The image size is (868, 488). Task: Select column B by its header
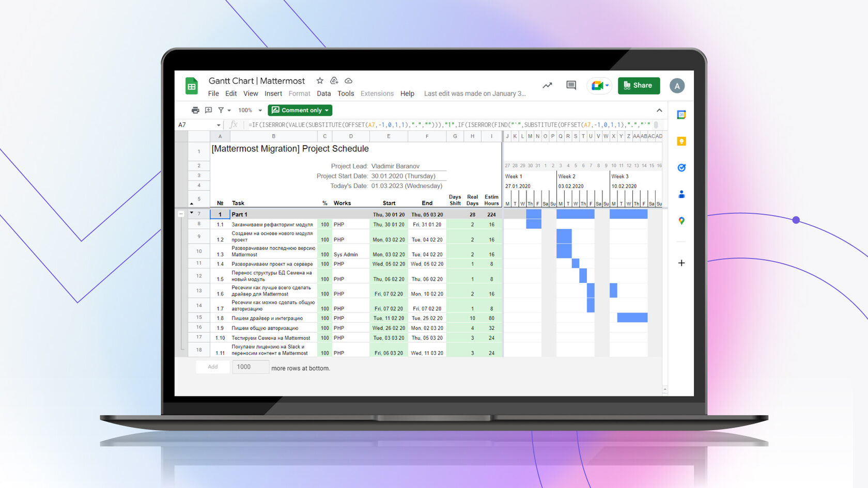273,136
